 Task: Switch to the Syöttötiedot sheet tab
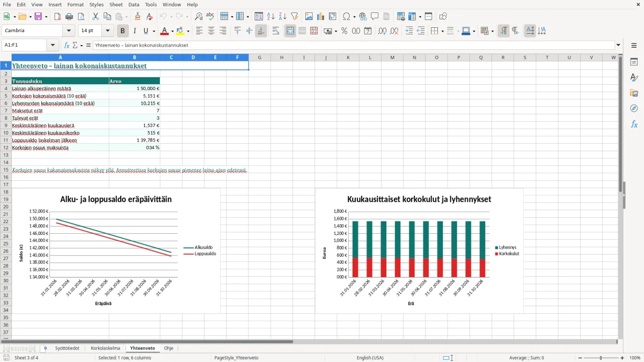pyautogui.click(x=67, y=349)
